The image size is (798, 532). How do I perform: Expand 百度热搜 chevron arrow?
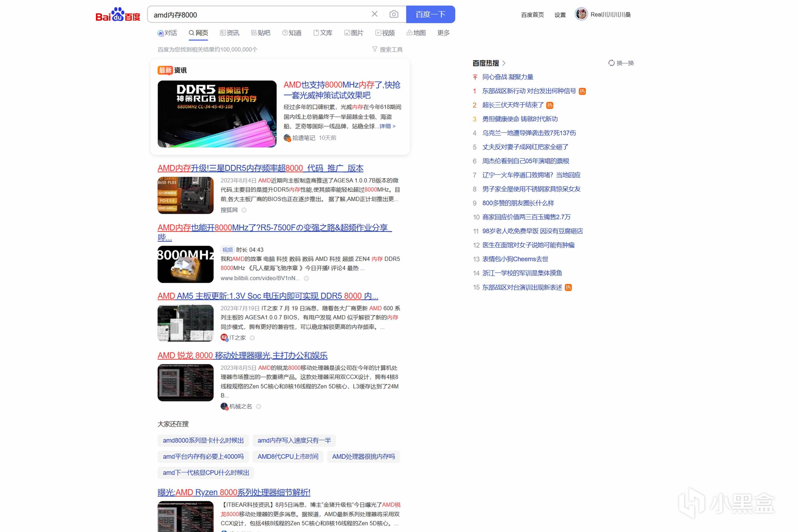click(x=504, y=63)
